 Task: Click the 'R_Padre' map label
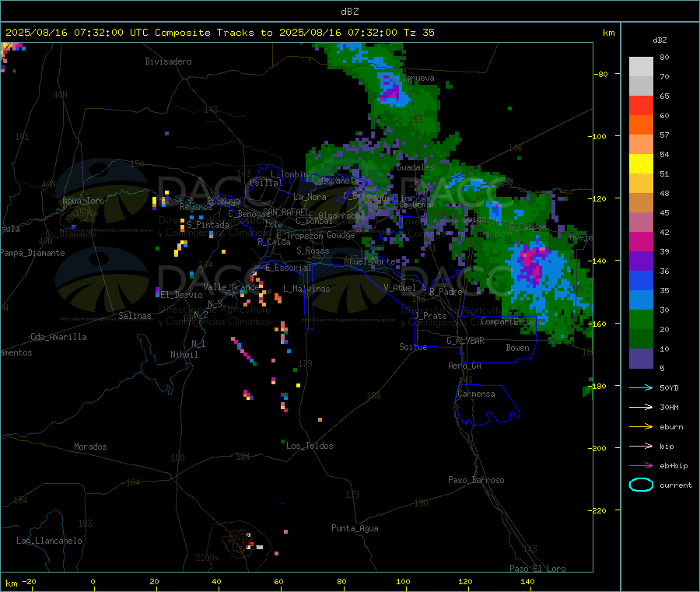446,292
